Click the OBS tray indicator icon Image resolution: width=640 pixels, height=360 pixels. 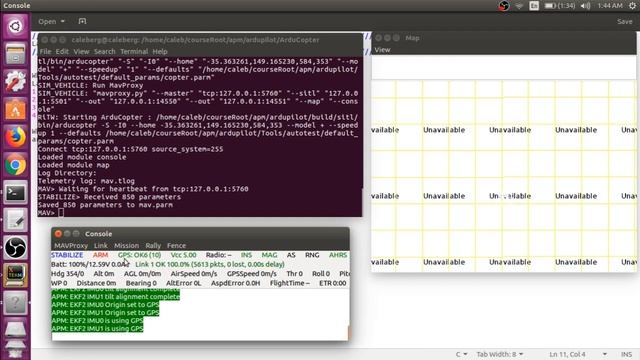click(504, 6)
